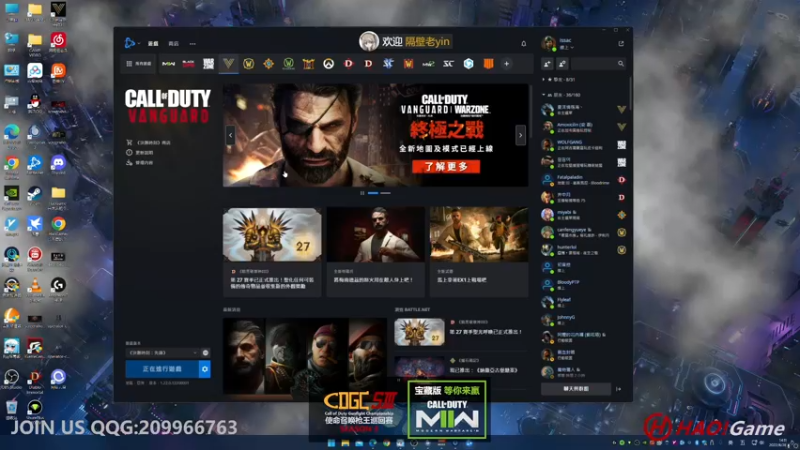Select friend Flyleaf in friends list
The image size is (800, 450).
[584, 302]
